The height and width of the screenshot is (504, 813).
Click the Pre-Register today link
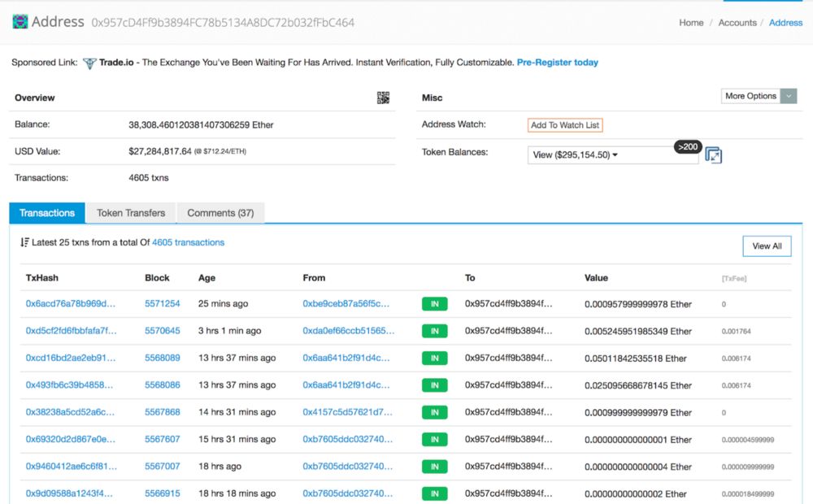point(558,63)
